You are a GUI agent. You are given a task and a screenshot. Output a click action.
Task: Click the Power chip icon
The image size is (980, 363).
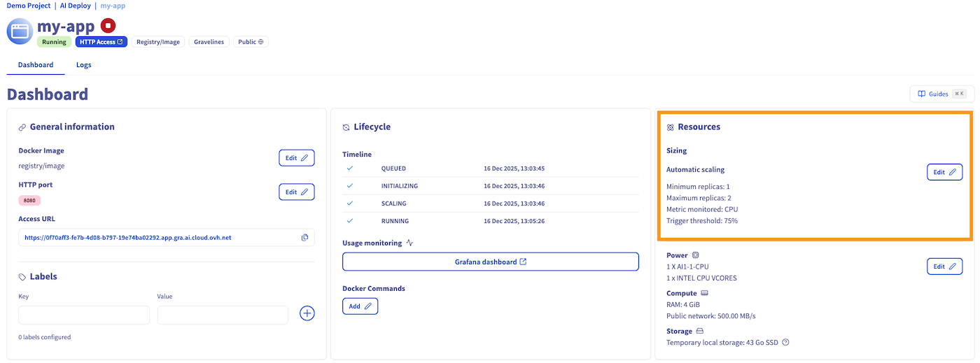(695, 256)
